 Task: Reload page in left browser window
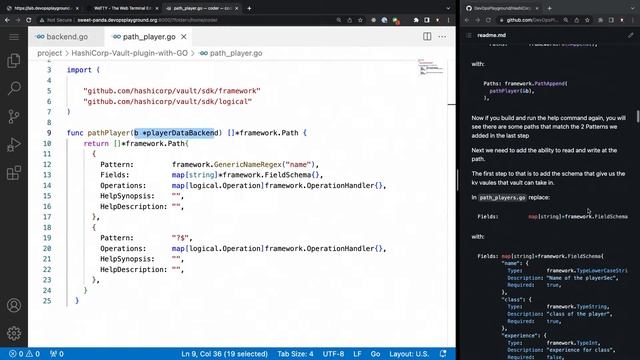pyautogui.click(x=29, y=20)
